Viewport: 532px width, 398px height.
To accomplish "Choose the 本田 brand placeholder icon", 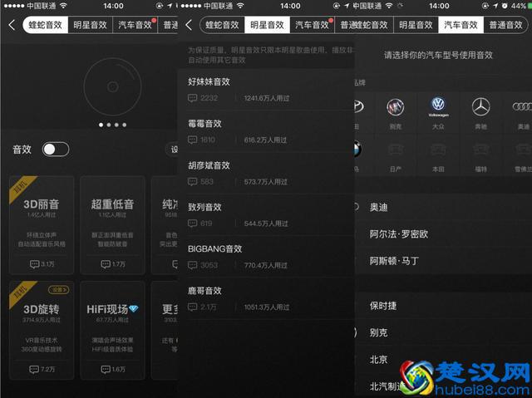I will pyautogui.click(x=438, y=150).
